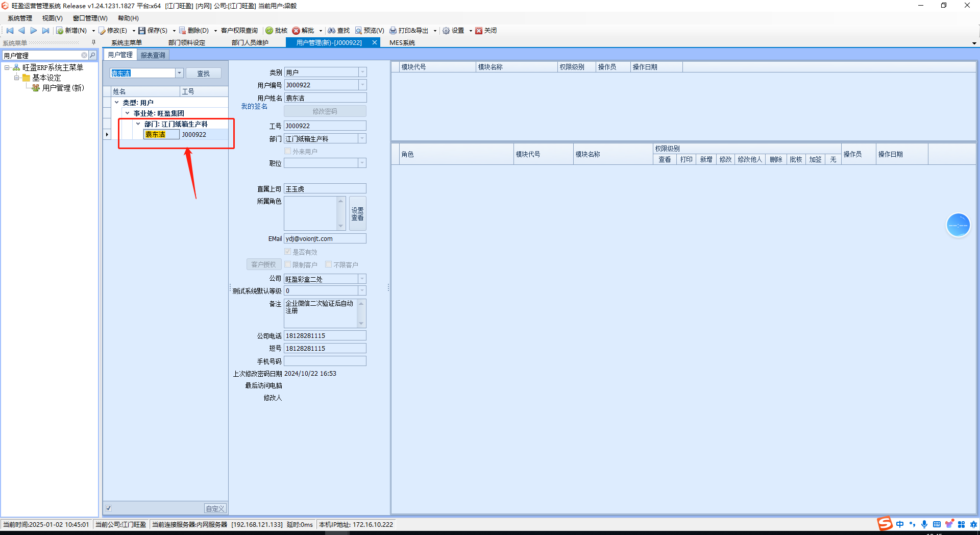980x535 pixels.
Task: Open the 视图(V) menu
Action: [53, 18]
